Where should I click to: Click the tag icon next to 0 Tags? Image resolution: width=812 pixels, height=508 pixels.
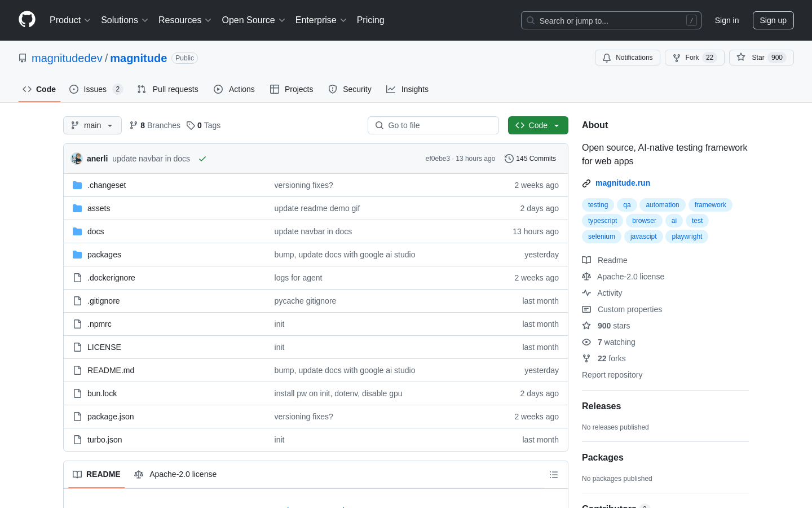(x=191, y=125)
